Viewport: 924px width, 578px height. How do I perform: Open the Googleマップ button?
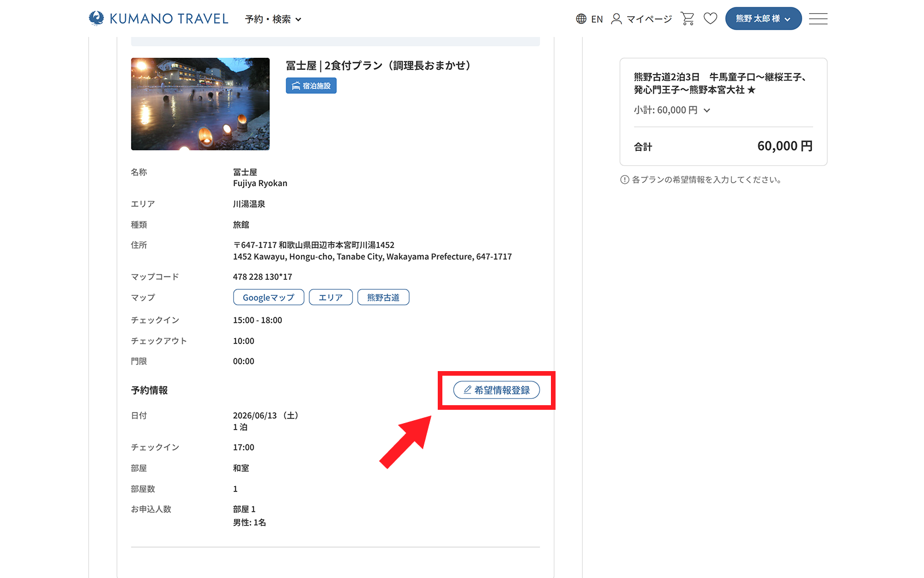(x=269, y=298)
